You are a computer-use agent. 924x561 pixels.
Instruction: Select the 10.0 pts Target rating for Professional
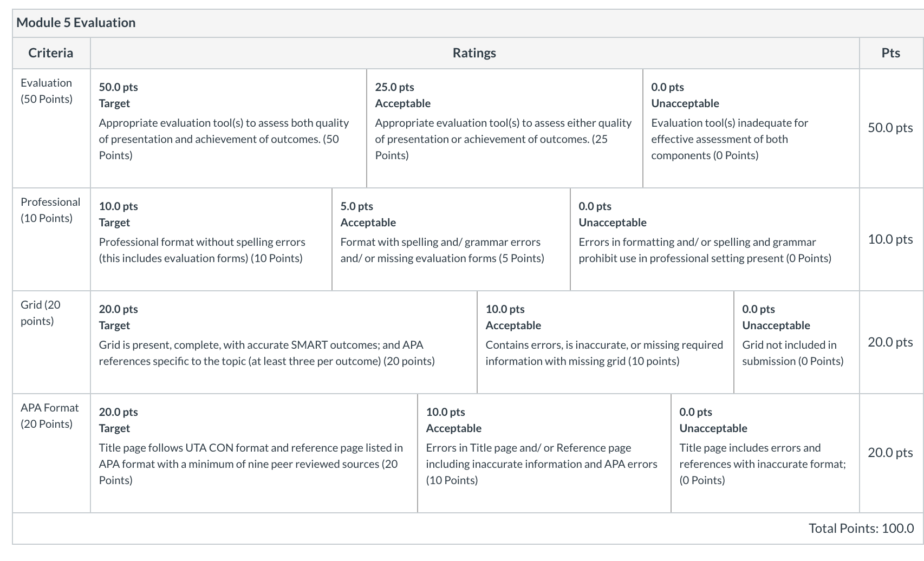coord(211,239)
